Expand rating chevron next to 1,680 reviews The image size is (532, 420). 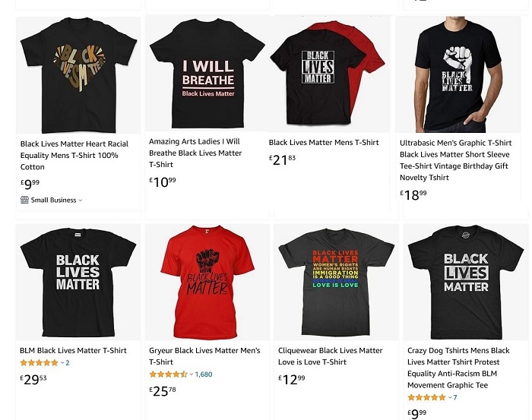[192, 374]
